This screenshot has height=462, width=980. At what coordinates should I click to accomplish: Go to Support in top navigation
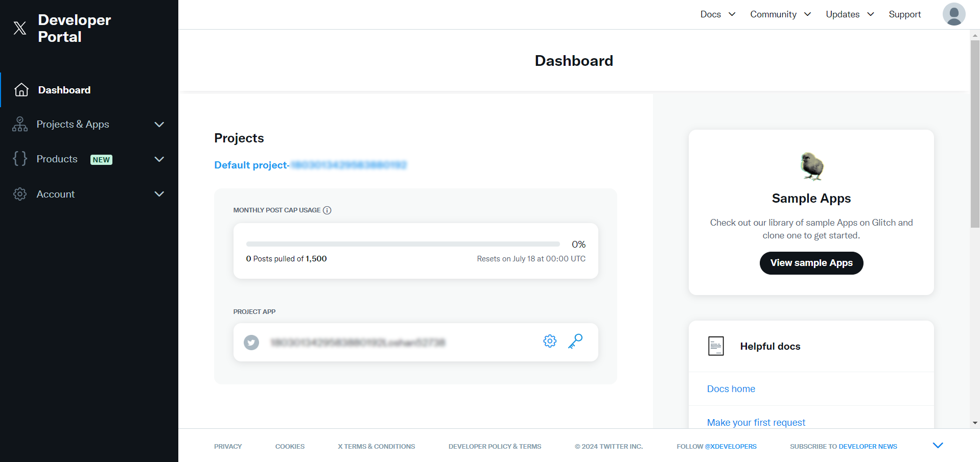tap(904, 14)
